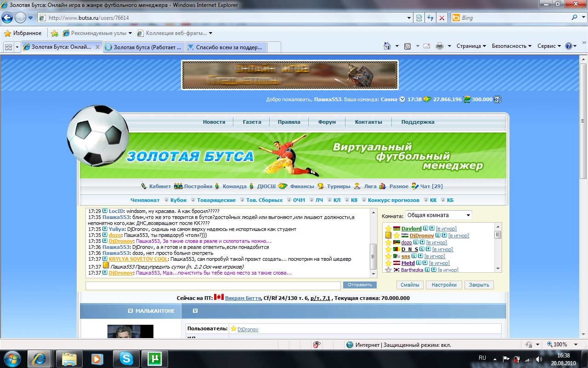Screen dimensions: 588x368
Task: Expand the МАЛЬКАНТОНЕ panel header
Action: 130,311
